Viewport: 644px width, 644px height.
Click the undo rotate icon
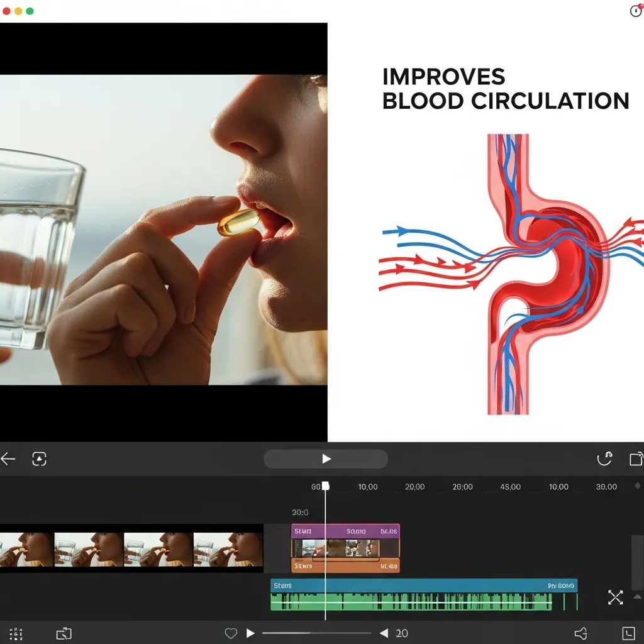[604, 459]
